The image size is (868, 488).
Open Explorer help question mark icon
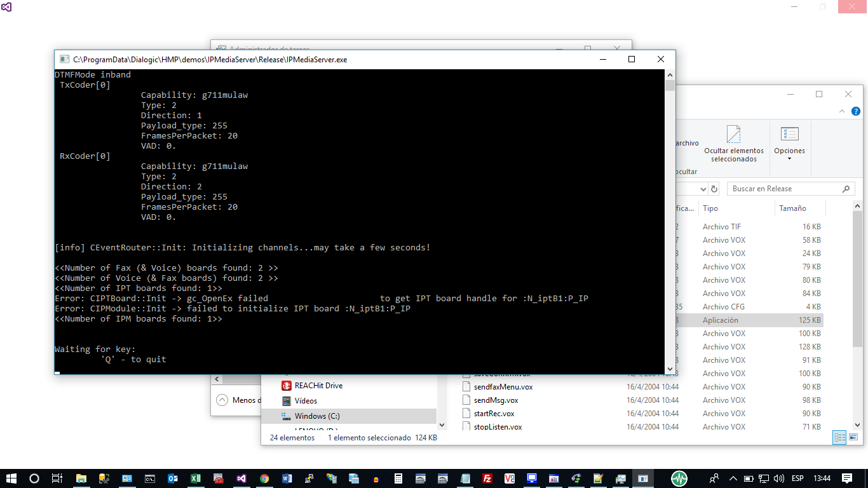click(x=856, y=111)
